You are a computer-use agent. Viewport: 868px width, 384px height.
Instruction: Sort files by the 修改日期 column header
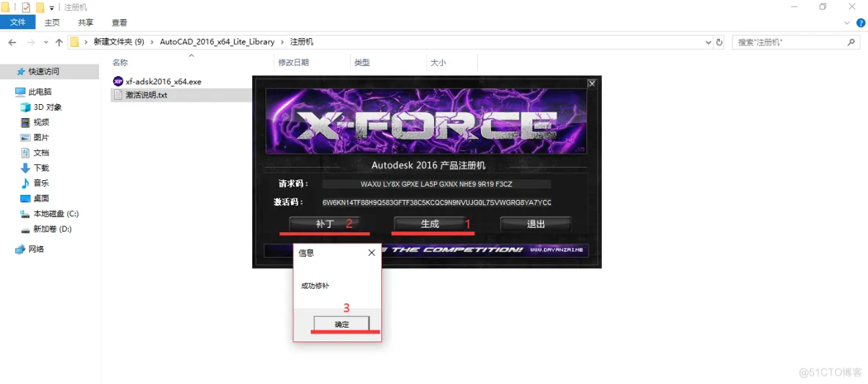(x=293, y=62)
